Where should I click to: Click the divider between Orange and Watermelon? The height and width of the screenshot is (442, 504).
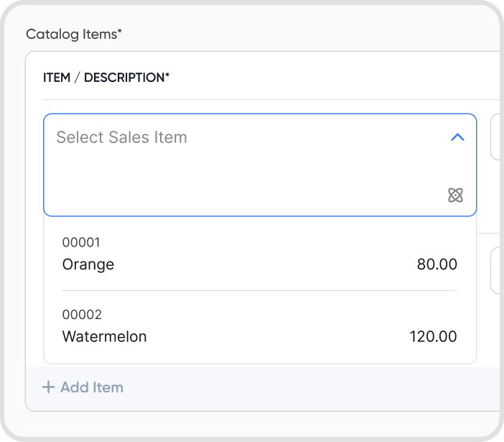tap(260, 290)
